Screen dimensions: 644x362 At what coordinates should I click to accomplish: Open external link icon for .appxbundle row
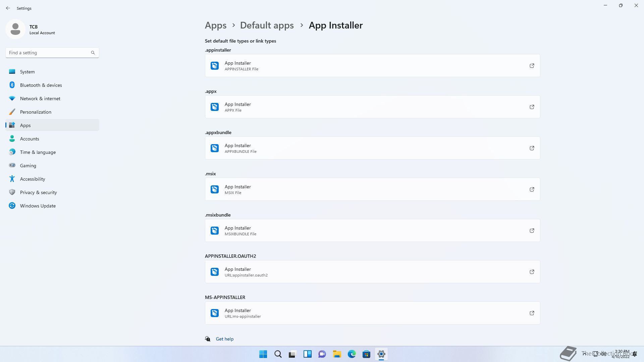(x=532, y=148)
